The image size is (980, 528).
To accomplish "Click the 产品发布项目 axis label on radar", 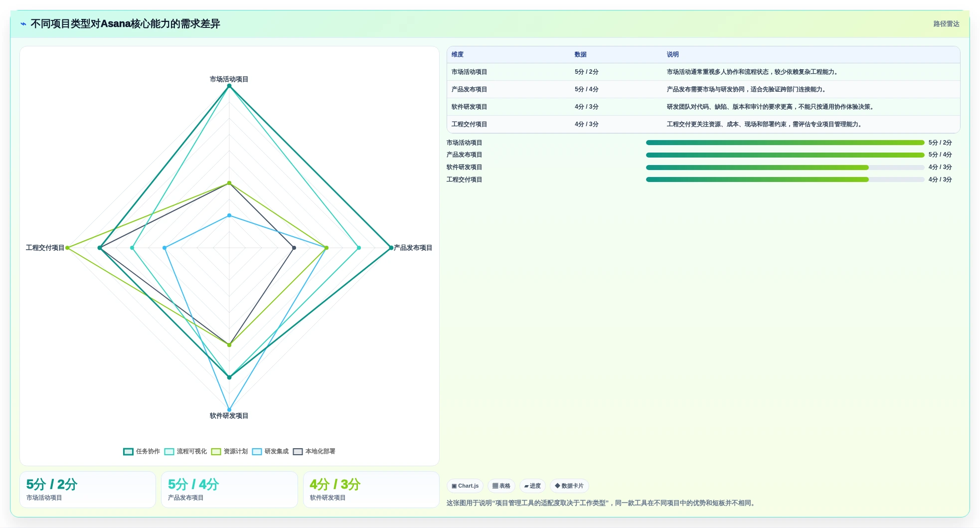I will coord(413,248).
